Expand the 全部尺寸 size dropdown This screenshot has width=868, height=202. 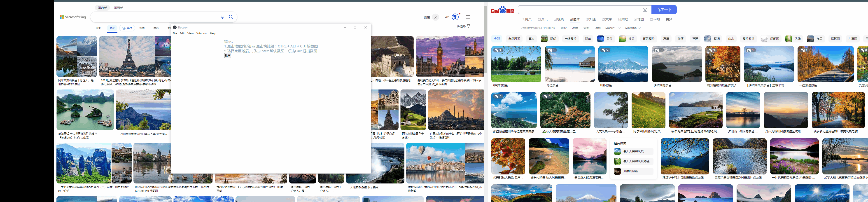(613, 28)
